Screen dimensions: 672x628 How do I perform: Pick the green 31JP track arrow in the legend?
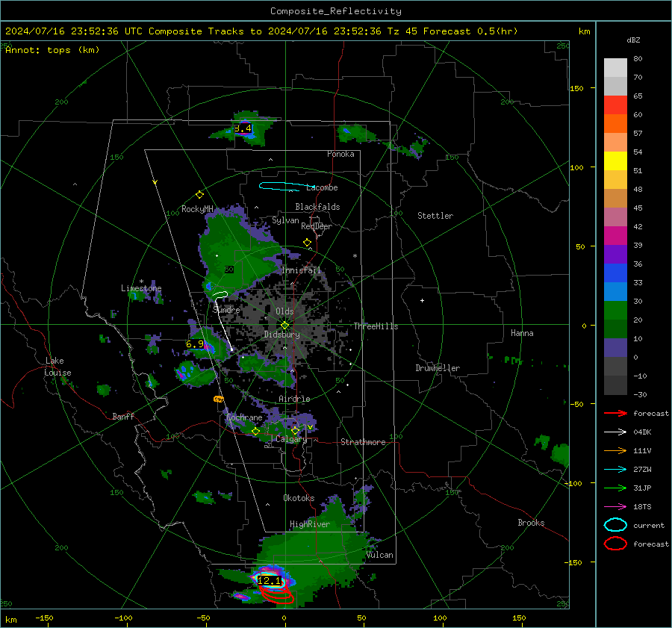(615, 488)
